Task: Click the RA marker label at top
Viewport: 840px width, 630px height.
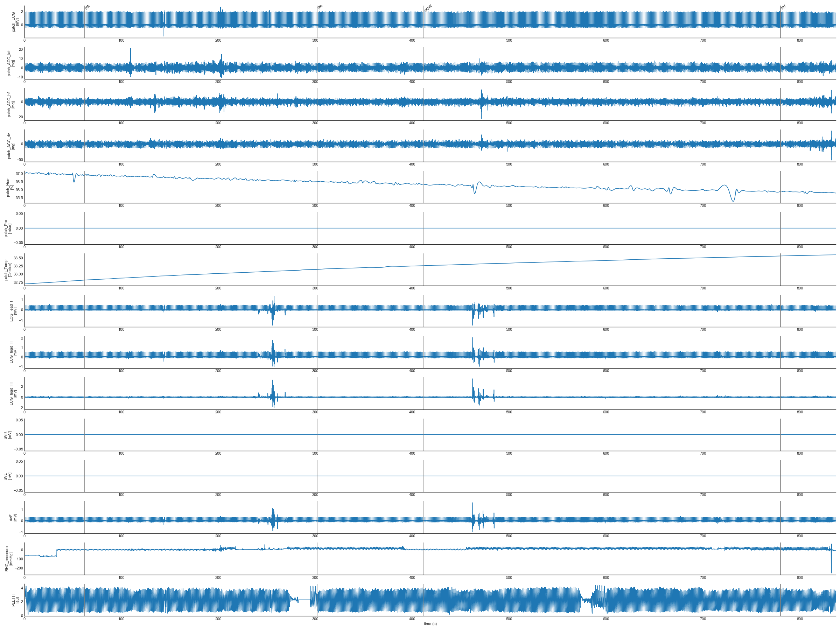Action: 88,7
